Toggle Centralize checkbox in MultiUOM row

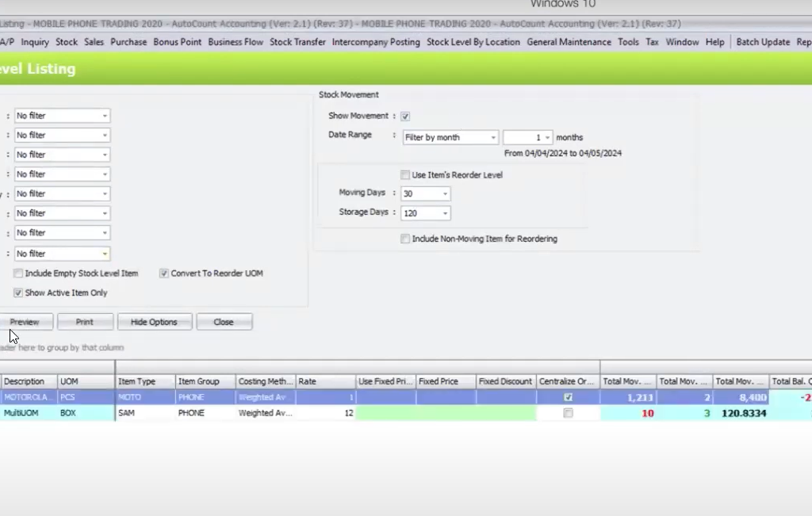[x=568, y=414]
